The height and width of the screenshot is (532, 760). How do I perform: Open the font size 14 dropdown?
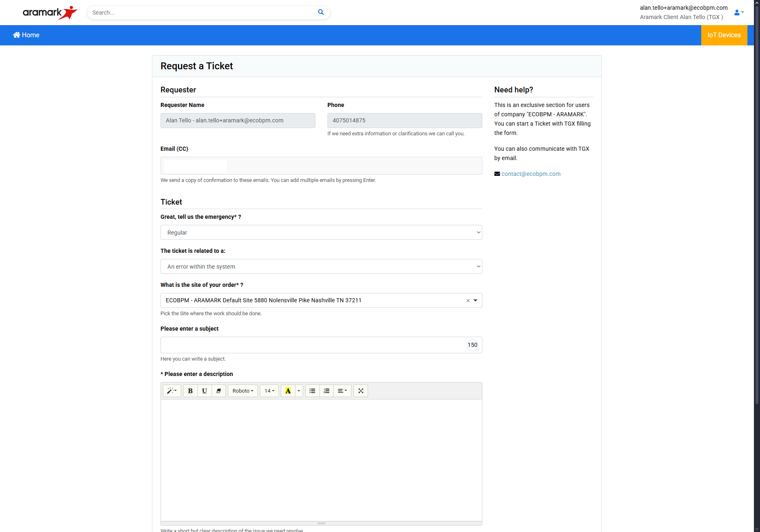click(x=269, y=391)
